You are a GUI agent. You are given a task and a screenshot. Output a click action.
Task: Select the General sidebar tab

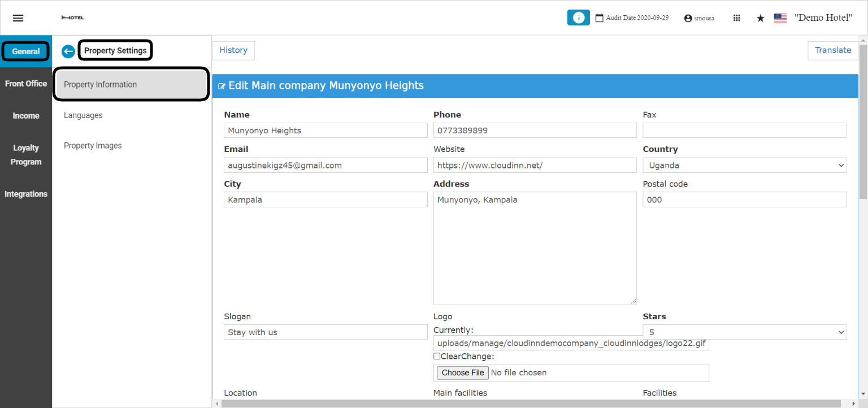coord(26,51)
